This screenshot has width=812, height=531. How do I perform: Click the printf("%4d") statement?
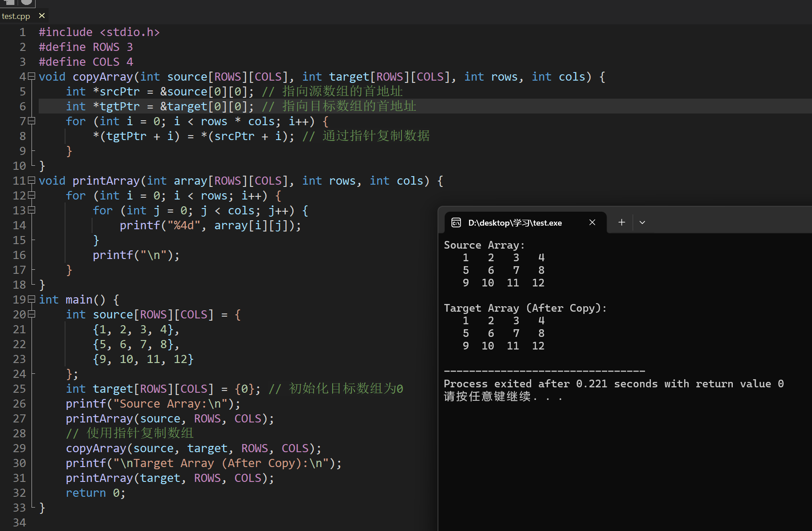click(x=210, y=226)
